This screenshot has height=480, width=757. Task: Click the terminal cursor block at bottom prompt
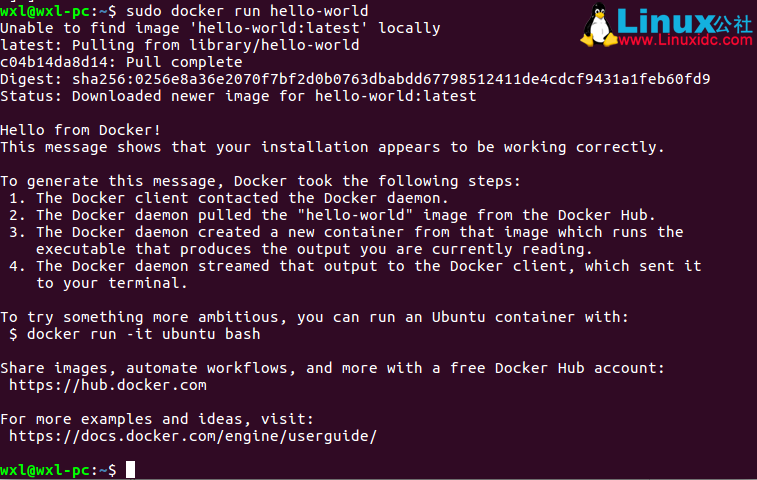point(130,470)
